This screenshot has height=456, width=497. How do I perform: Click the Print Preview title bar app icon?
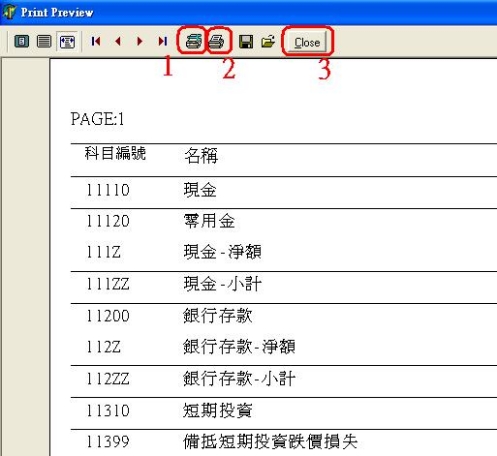coord(9,12)
